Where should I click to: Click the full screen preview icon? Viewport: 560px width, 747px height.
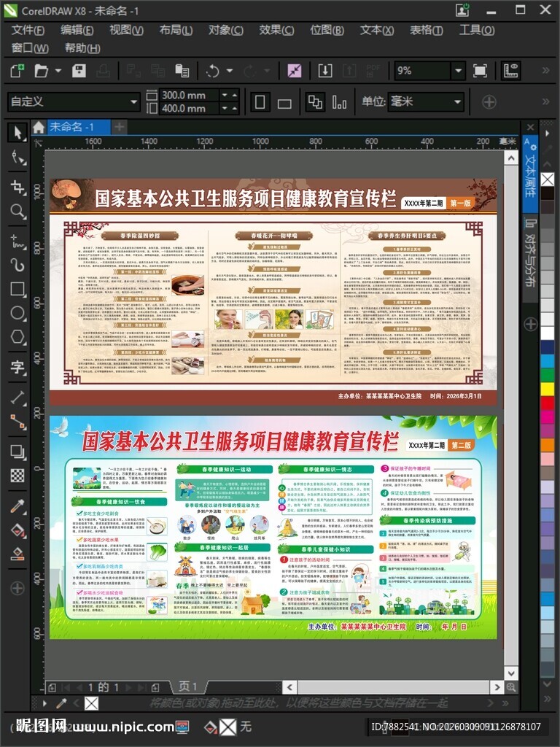(480, 71)
